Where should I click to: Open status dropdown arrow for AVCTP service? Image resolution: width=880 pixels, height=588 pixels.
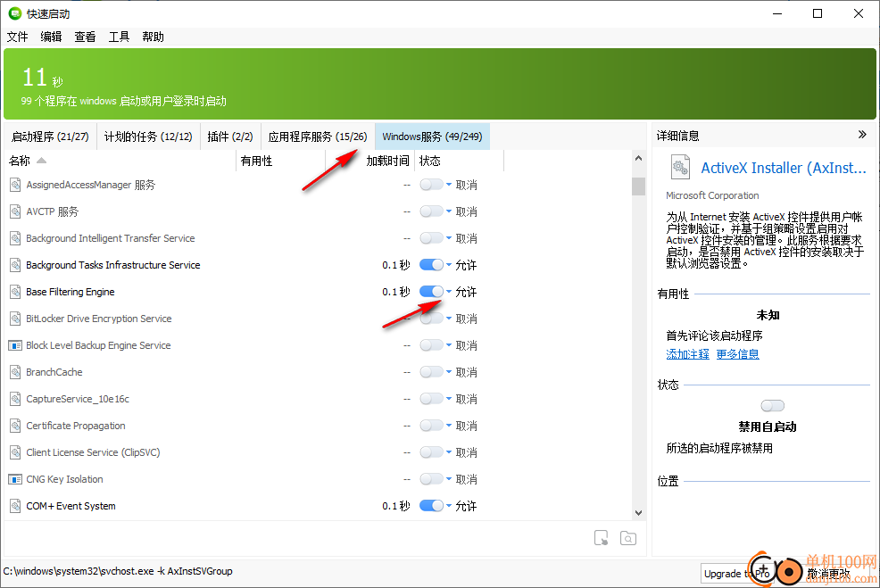pyautogui.click(x=449, y=211)
